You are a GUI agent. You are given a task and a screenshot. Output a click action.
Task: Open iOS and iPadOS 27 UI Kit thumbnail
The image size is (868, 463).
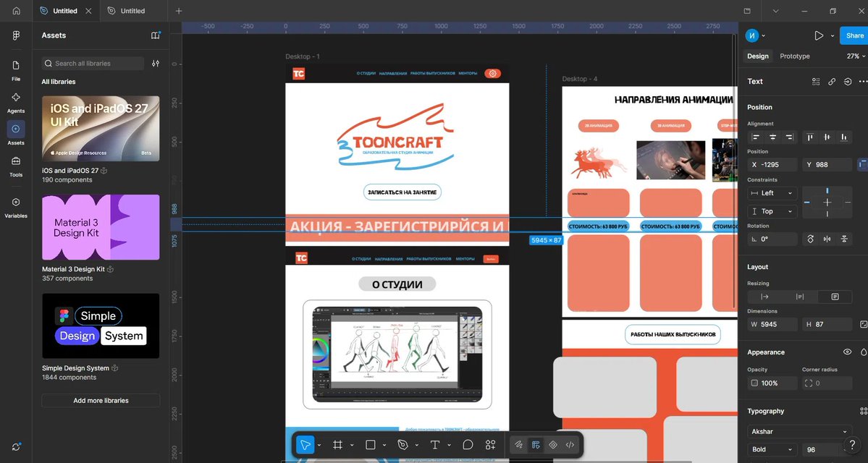[x=101, y=128]
